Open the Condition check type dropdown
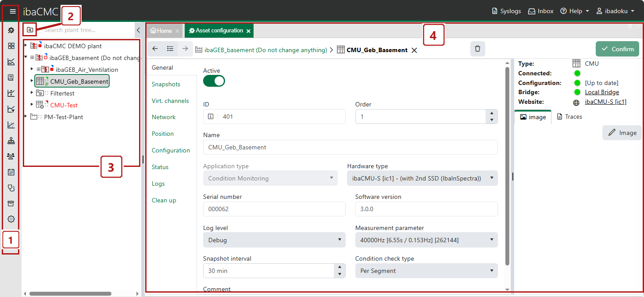Viewport: 644px width, 297px height. 426,271
